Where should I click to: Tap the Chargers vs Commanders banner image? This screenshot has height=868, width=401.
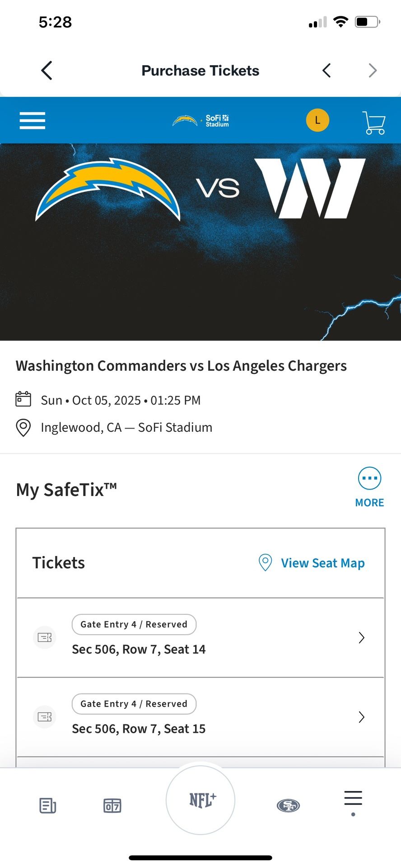tap(200, 242)
